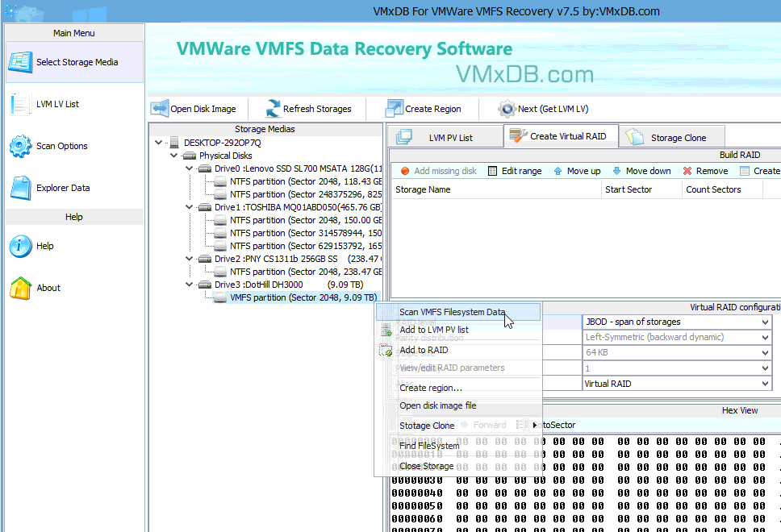This screenshot has width=781, height=532.
Task: Click the Drive2 PNY disk icon
Action: click(205, 259)
